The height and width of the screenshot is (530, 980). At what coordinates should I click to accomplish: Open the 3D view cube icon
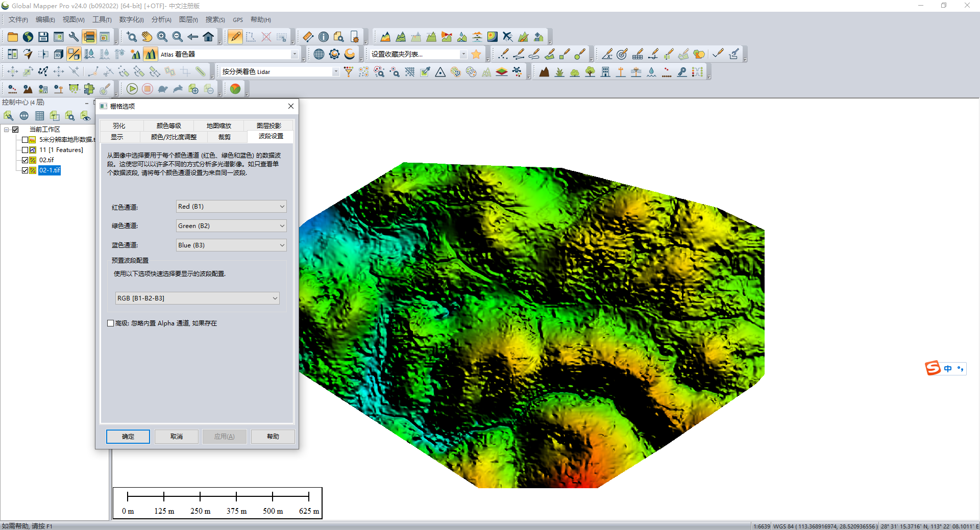point(59,54)
